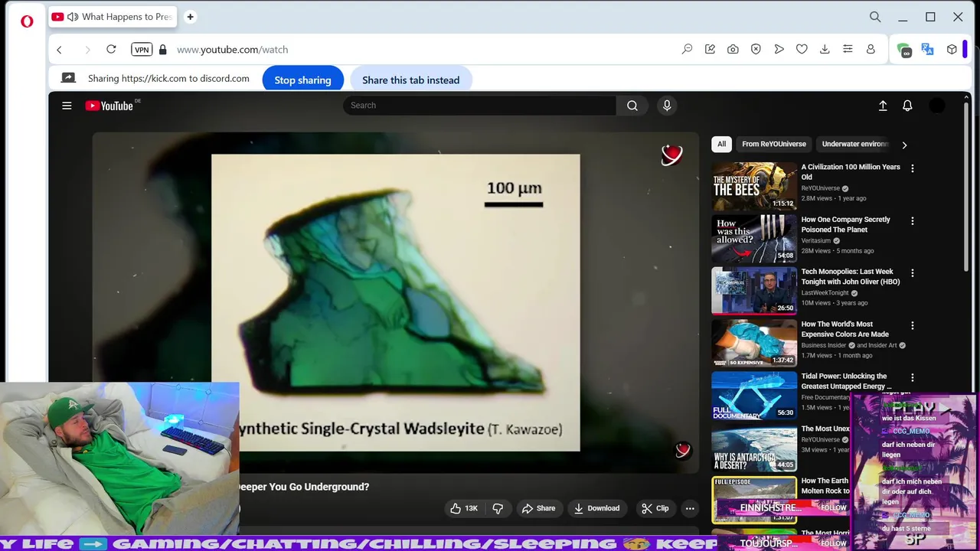Reload the current page
The image size is (980, 551).
click(111, 49)
